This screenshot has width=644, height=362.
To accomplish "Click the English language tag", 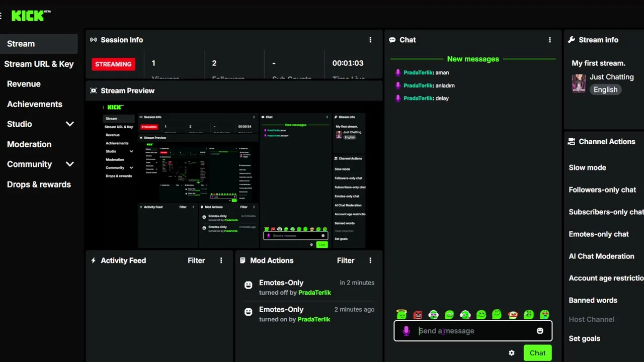I will coord(605,89).
